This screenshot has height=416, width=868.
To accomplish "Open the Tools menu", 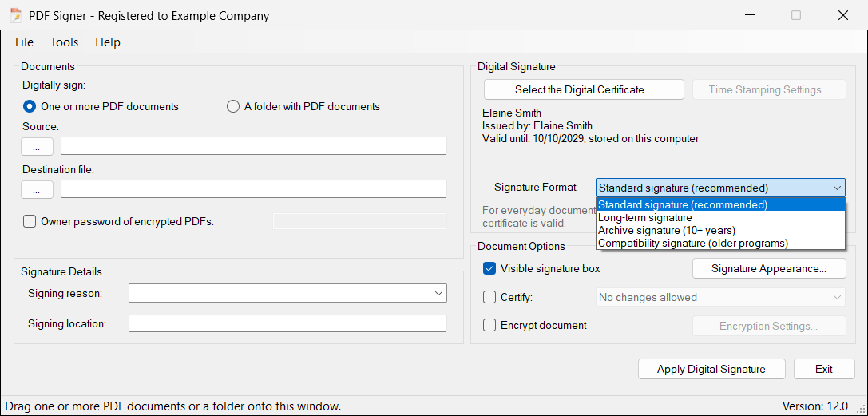I will coord(64,42).
